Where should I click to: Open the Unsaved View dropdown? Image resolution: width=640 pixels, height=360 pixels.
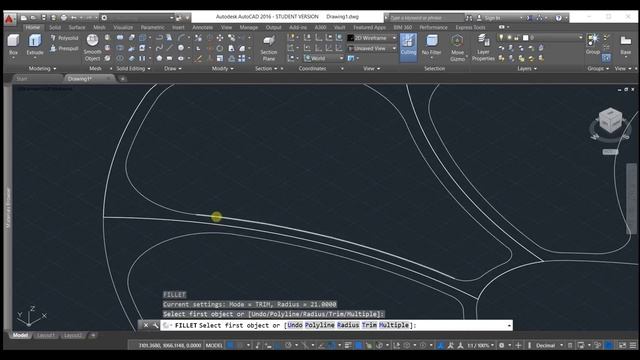tap(372, 49)
